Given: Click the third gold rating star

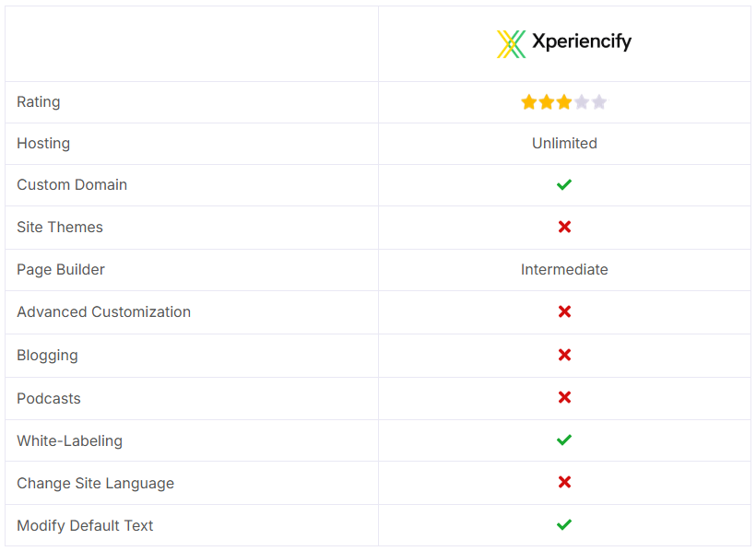Looking at the screenshot, I should pos(563,102).
